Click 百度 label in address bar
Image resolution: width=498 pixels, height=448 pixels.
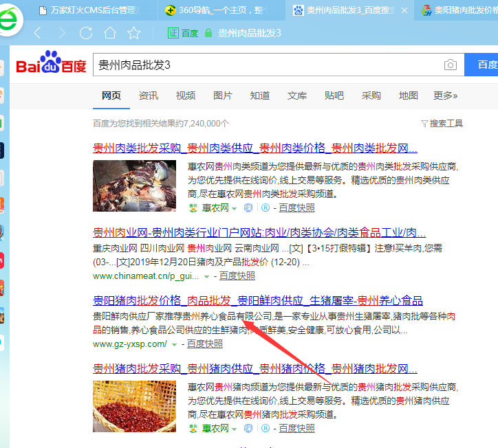[x=190, y=33]
